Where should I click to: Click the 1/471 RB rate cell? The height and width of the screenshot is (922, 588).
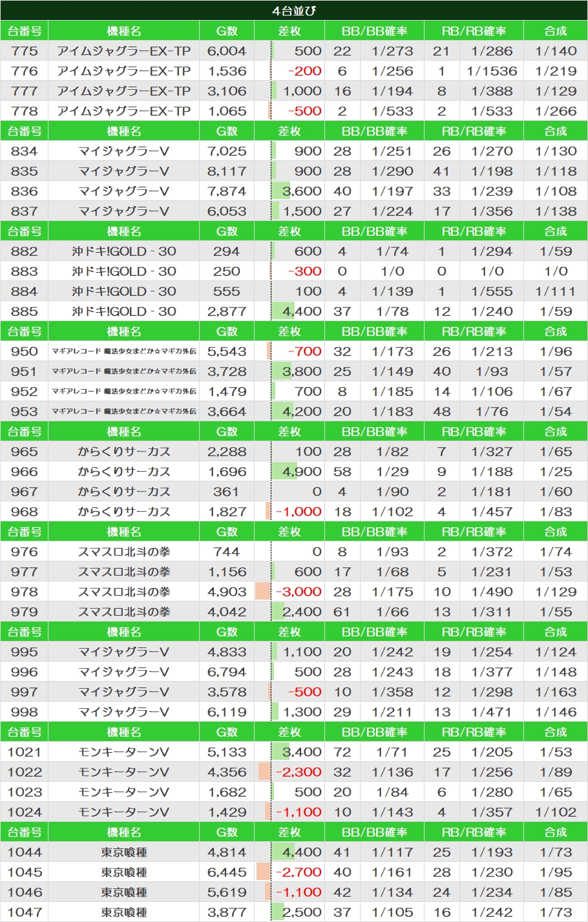click(x=492, y=712)
